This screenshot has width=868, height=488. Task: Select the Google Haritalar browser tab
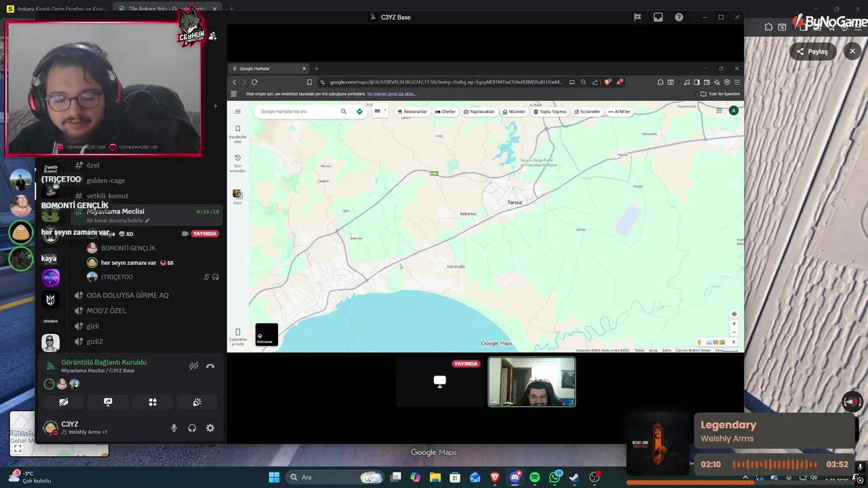(x=269, y=68)
